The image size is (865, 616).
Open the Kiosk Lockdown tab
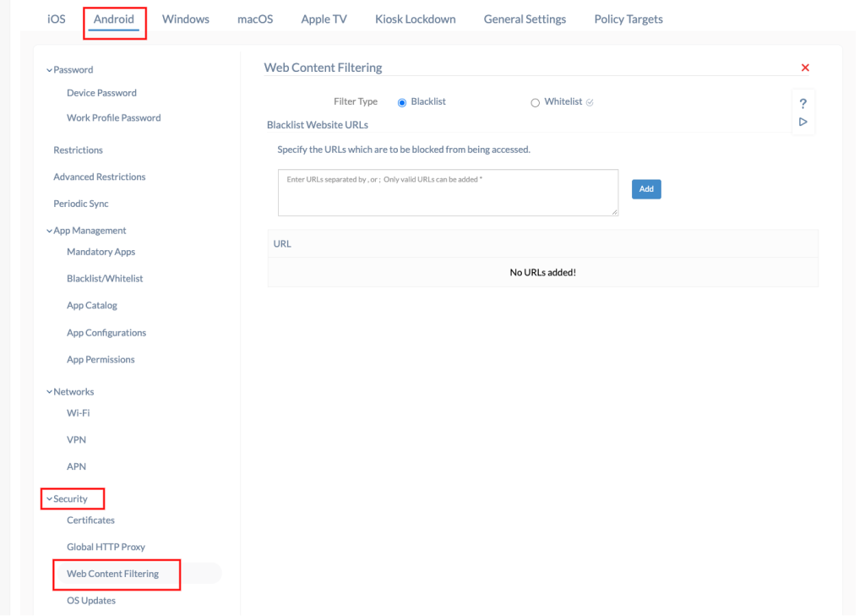tap(415, 19)
